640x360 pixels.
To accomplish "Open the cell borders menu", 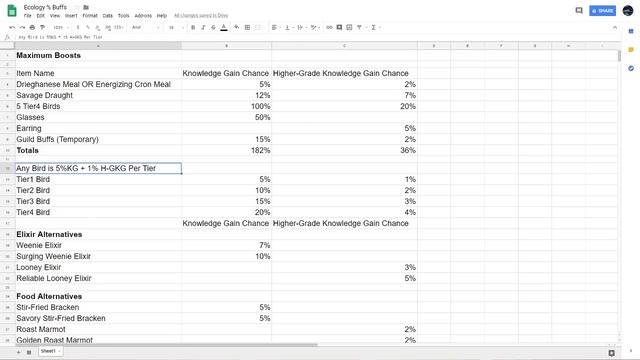I will pyautogui.click(x=247, y=27).
